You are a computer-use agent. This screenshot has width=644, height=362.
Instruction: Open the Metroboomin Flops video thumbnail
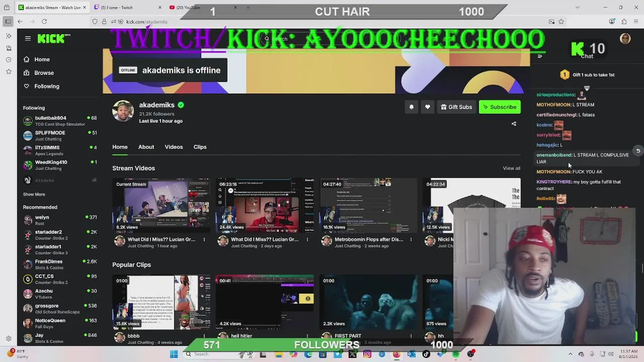[368, 205]
